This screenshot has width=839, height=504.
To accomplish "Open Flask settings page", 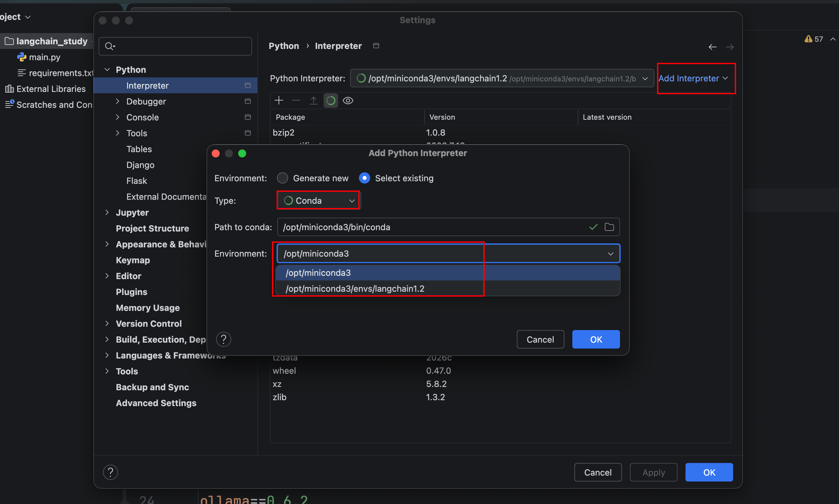I will tap(137, 181).
